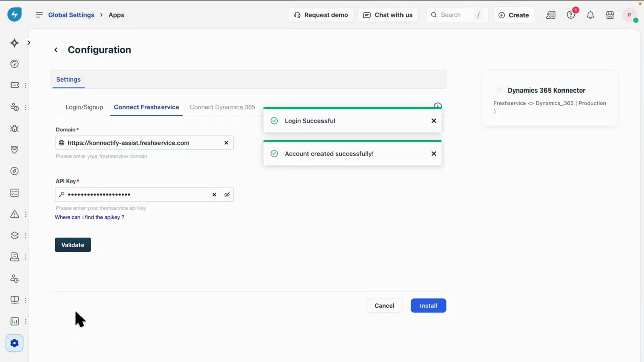Open three-dot submenu next to layers icon
The height and width of the screenshot is (362, 644).
click(25, 235)
